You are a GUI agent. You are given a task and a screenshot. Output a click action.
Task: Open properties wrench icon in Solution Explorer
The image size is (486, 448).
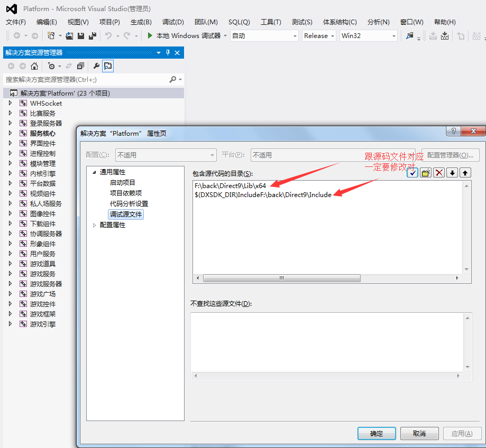tap(96, 66)
